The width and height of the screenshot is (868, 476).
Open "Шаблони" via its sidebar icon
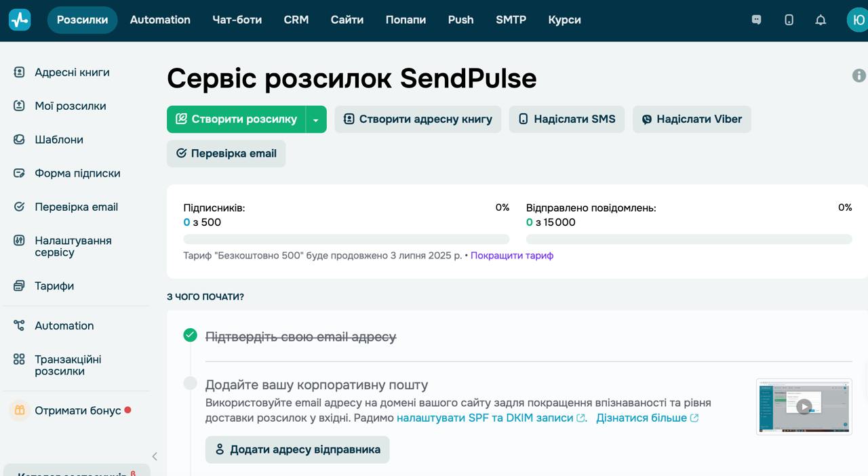point(19,140)
